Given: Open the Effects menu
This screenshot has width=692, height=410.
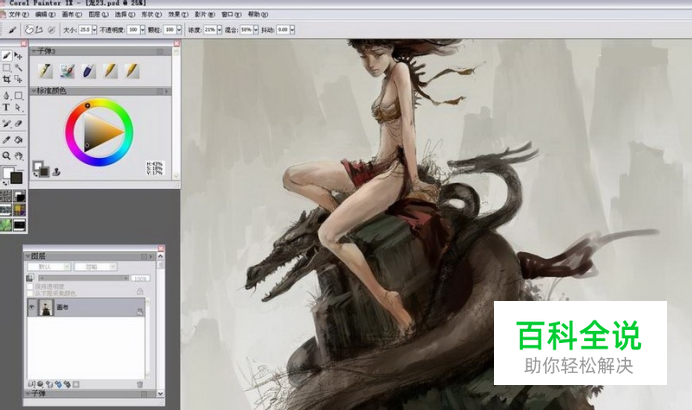Looking at the screenshot, I should click(178, 15).
